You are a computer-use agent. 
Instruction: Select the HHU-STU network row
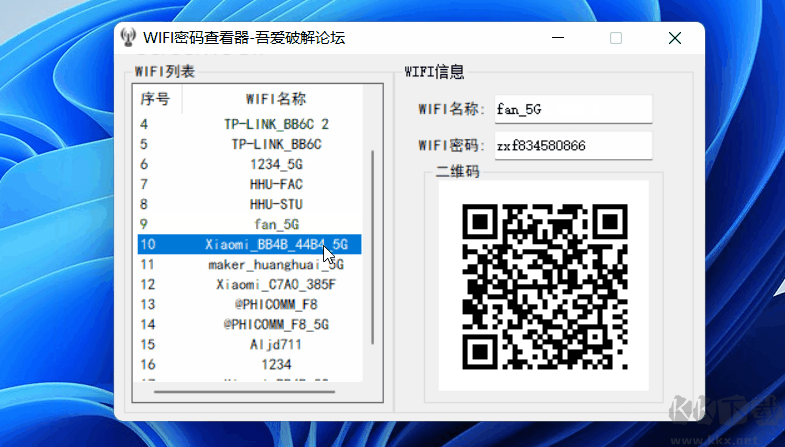pos(249,204)
